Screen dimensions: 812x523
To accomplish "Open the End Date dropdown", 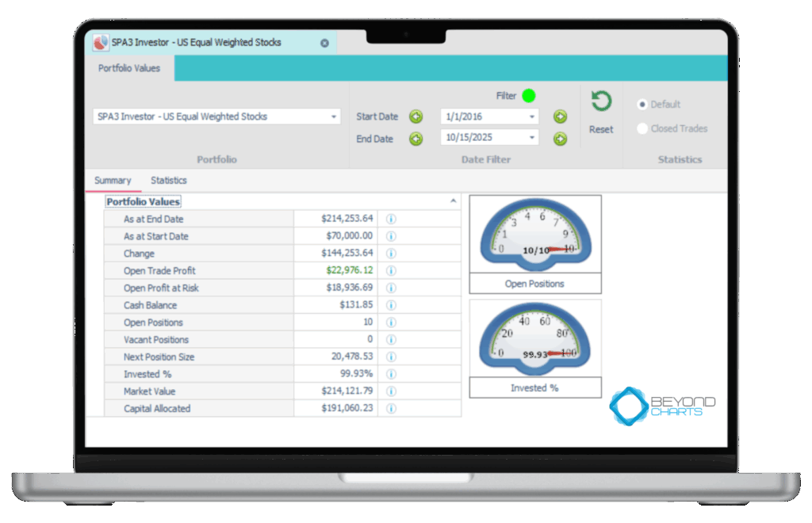I will pos(531,138).
